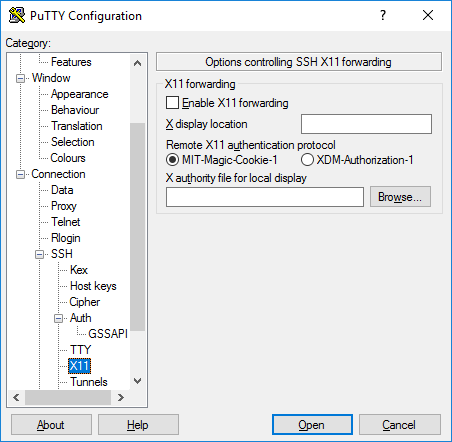Click the PuTTY icon in title bar
The width and height of the screenshot is (452, 442).
(17, 15)
